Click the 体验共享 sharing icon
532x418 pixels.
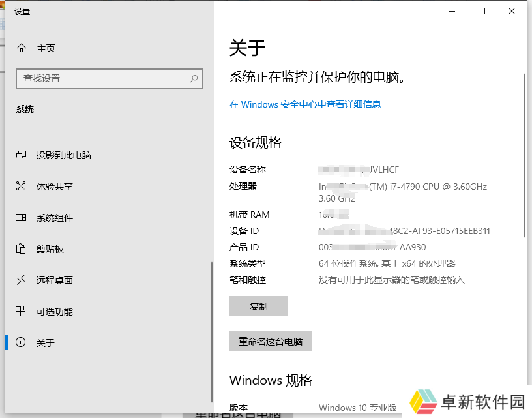point(22,187)
